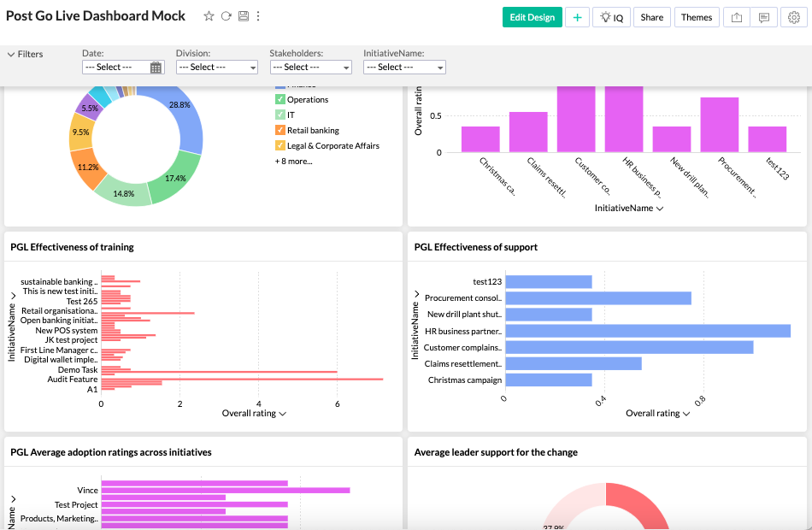Show the '+ 8 more...' legend entries
812x530 pixels.
click(294, 161)
